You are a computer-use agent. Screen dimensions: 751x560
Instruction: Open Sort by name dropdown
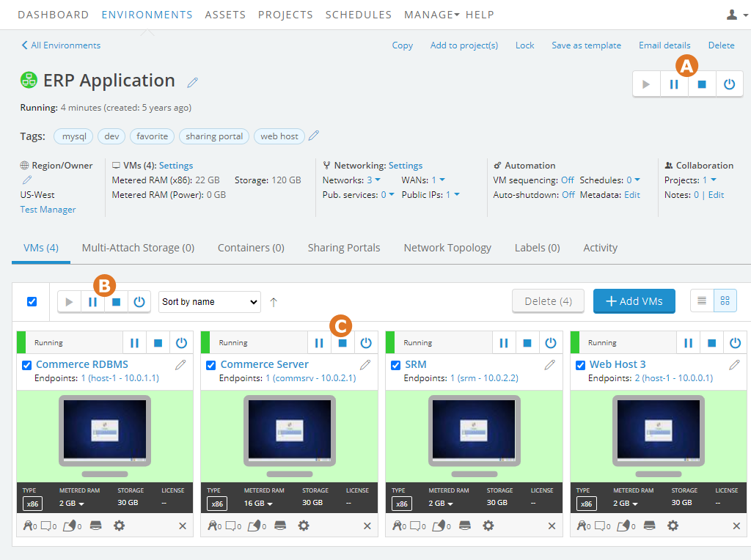coord(209,302)
